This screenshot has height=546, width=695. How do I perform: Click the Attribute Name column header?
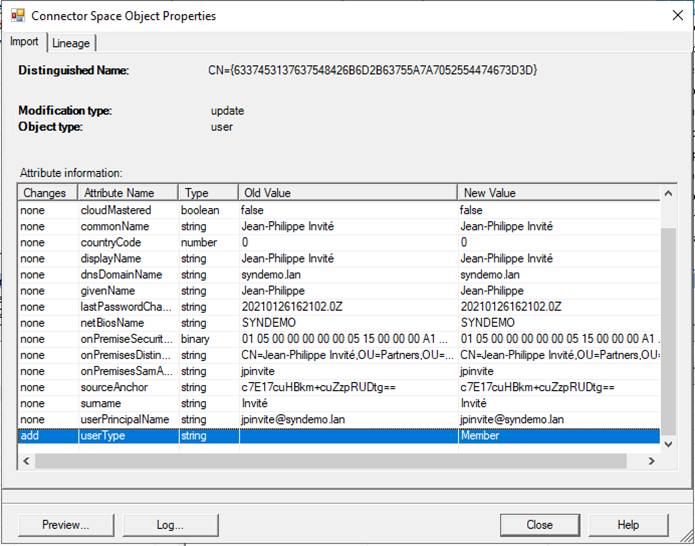[x=119, y=192]
